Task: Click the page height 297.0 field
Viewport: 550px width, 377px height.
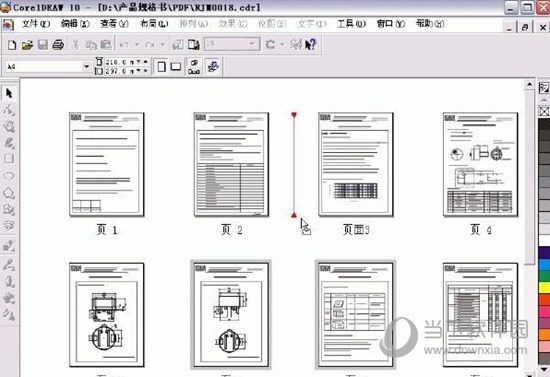Action: pos(120,71)
